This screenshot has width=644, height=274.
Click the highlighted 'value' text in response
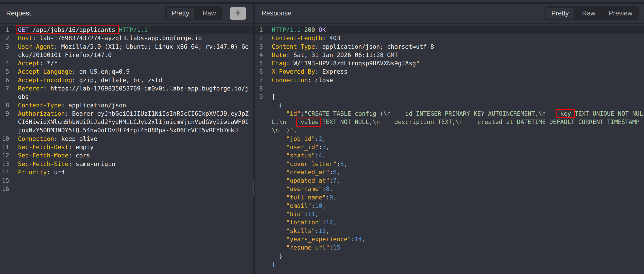coord(309,122)
